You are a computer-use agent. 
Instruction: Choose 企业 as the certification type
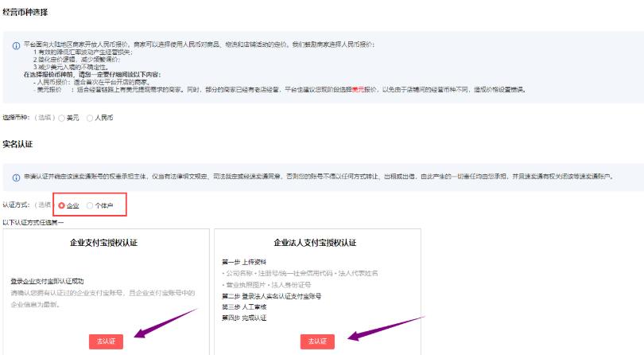click(62, 205)
